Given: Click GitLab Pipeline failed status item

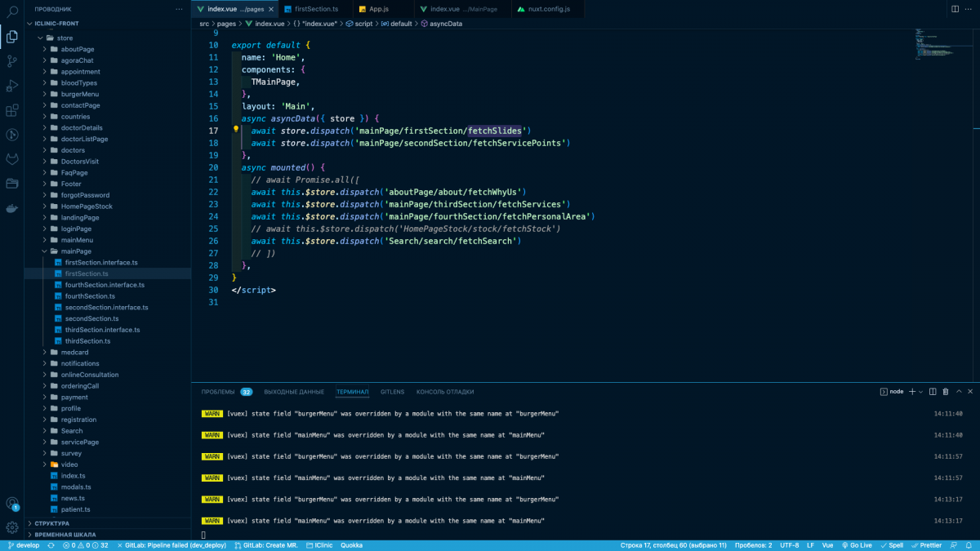Looking at the screenshot, I should 171,545.
